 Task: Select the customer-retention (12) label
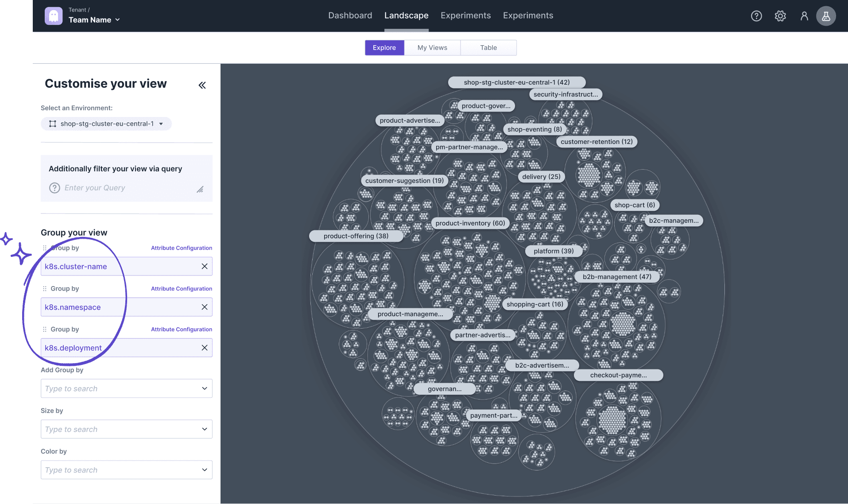pos(596,142)
